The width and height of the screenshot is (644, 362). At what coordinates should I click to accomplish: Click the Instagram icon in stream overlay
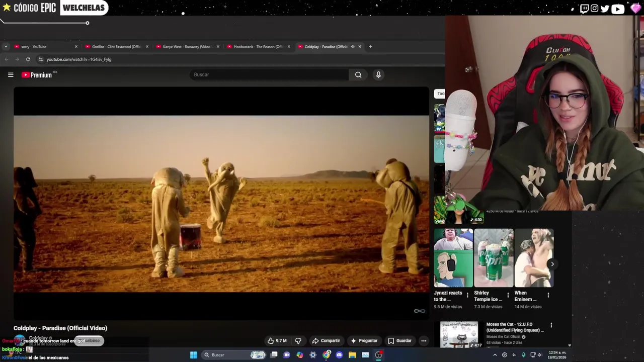595,9
